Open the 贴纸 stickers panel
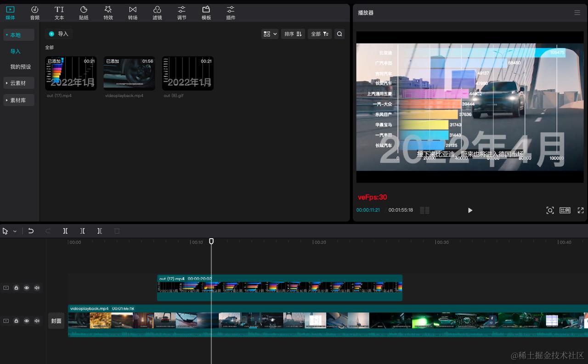 click(84, 13)
